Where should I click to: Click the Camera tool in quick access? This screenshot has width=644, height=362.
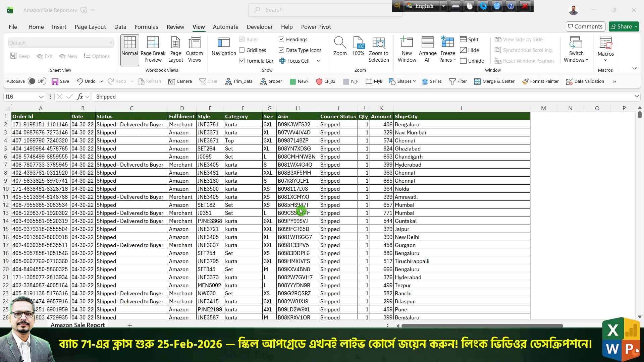[180, 81]
